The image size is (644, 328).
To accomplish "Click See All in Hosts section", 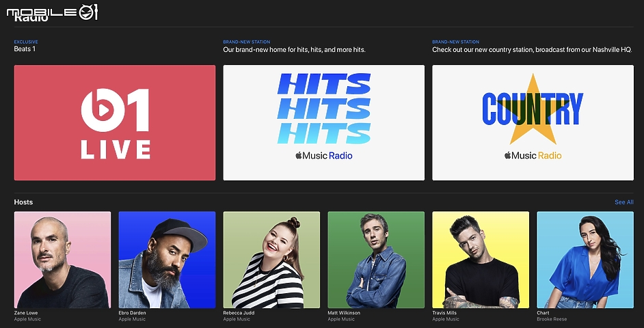I will click(624, 202).
